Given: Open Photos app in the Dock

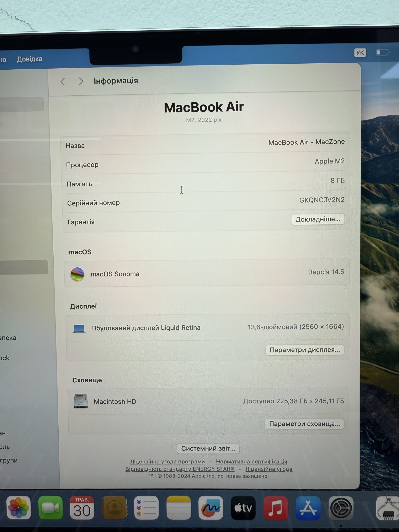Looking at the screenshot, I should [18, 507].
